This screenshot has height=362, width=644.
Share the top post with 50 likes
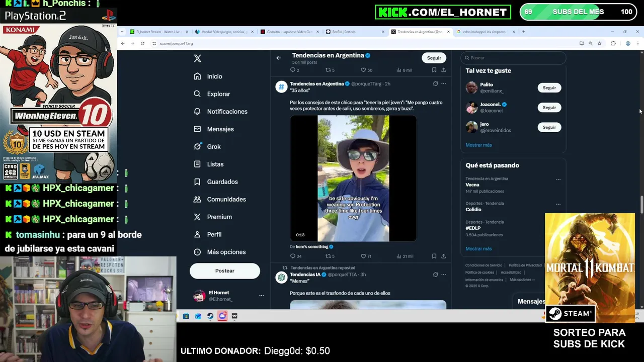[x=443, y=70]
